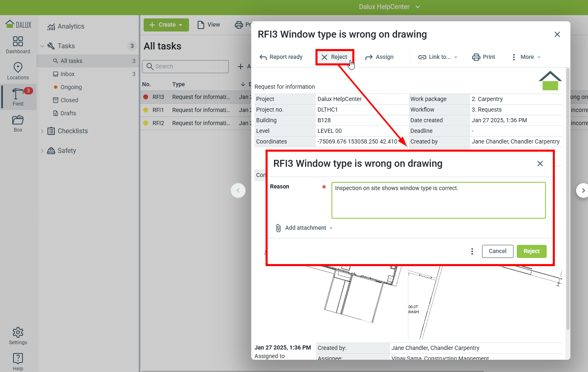The image size is (588, 372).
Task: Click the three-dot menu beside Cancel
Action: pyautogui.click(x=472, y=251)
